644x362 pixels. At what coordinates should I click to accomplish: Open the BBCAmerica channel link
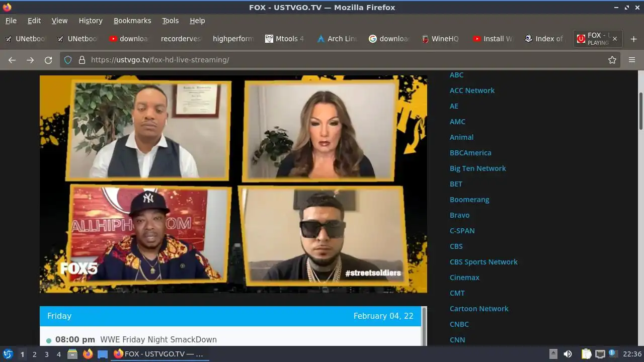coord(470,153)
